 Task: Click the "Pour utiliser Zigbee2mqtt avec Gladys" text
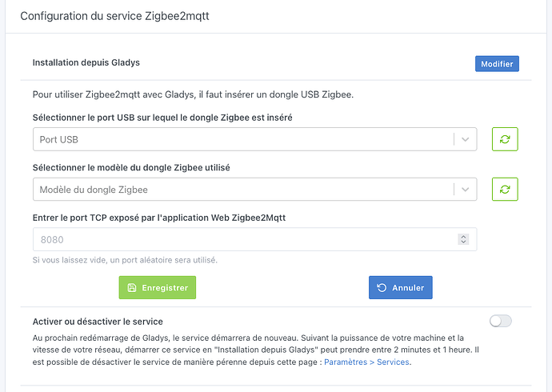(193, 94)
